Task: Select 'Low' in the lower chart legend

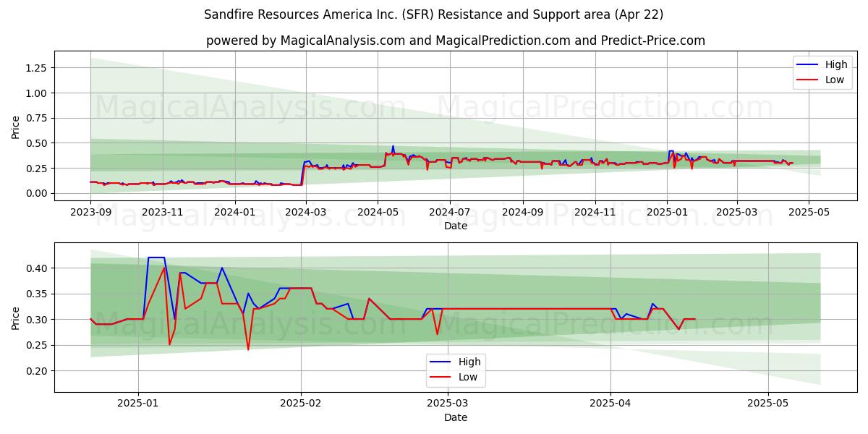Action: coord(468,377)
